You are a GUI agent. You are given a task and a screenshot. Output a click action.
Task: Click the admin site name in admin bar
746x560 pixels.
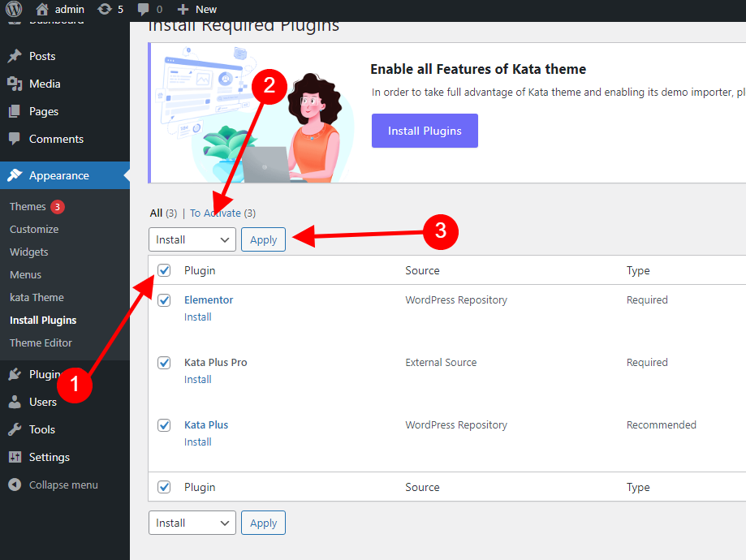pos(70,10)
